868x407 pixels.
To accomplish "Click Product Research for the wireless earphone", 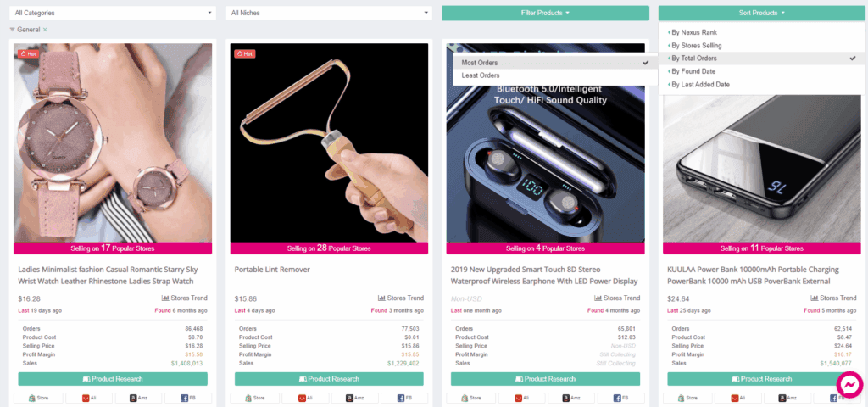I will (x=545, y=379).
